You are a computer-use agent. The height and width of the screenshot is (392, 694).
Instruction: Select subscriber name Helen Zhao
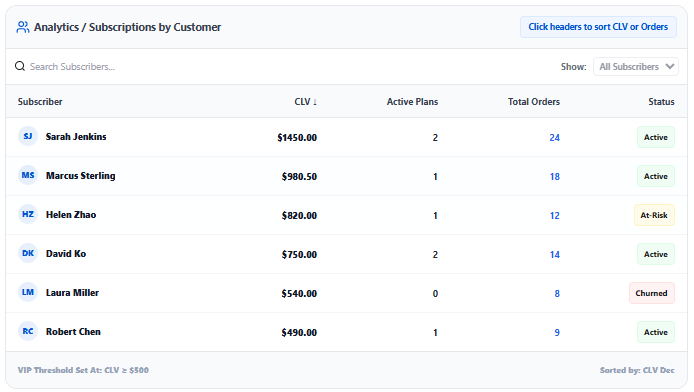click(x=71, y=215)
